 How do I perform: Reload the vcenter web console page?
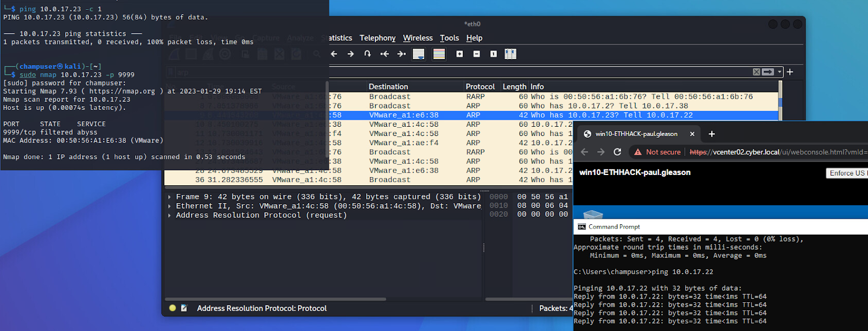click(x=617, y=152)
